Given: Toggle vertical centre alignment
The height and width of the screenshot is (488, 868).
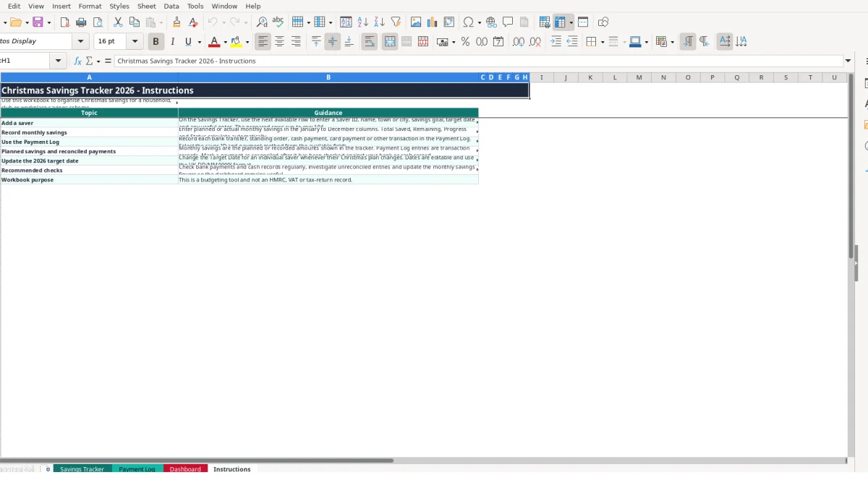Looking at the screenshot, I should [333, 42].
